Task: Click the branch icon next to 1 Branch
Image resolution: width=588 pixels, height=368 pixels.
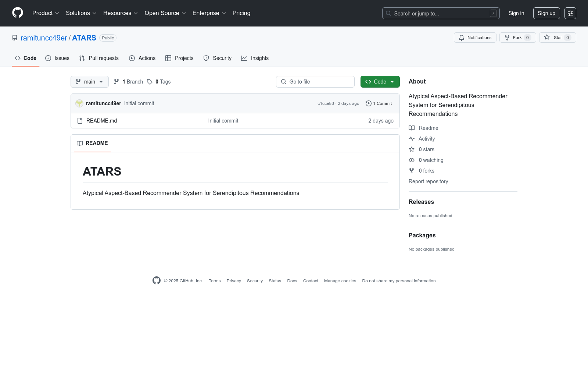Action: [x=116, y=82]
